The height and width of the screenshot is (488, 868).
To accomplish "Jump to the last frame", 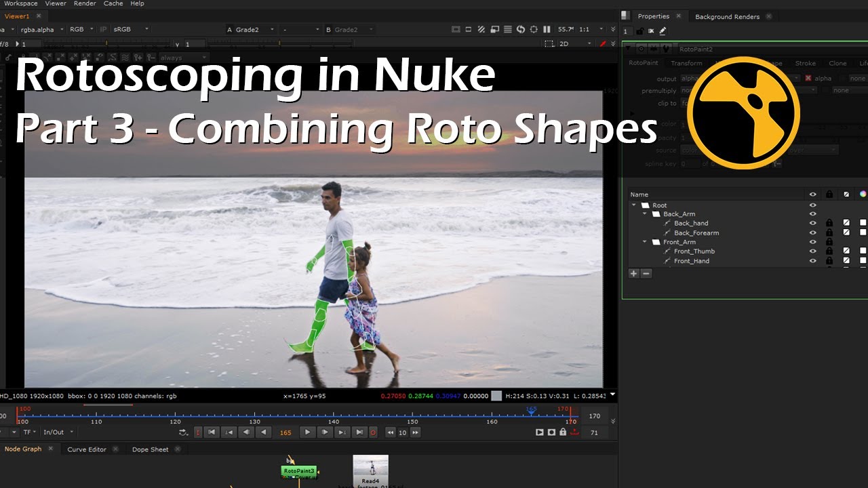I will (360, 432).
